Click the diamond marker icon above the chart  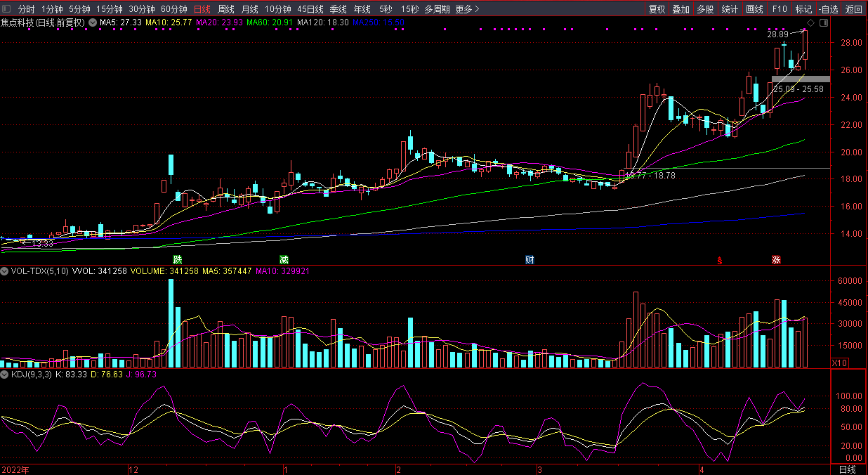(x=811, y=23)
